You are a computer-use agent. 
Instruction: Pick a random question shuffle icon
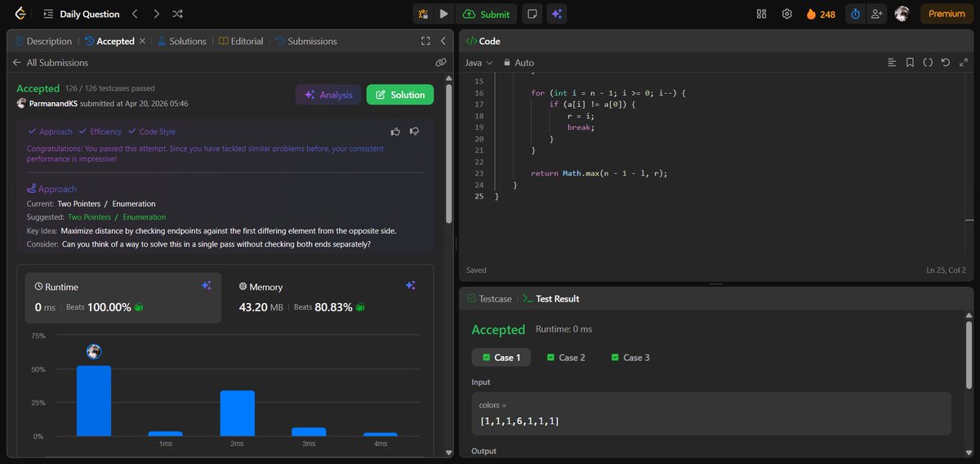point(178,14)
